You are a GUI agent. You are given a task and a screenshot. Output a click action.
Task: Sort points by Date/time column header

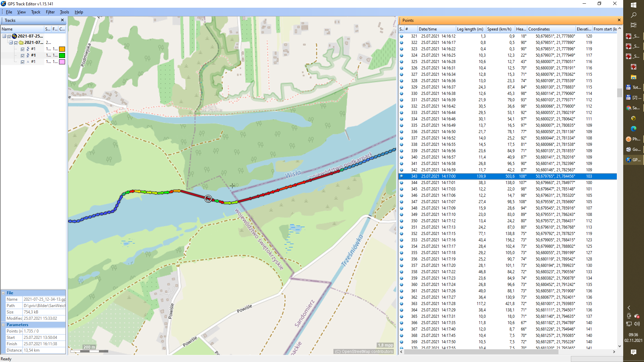click(x=428, y=29)
